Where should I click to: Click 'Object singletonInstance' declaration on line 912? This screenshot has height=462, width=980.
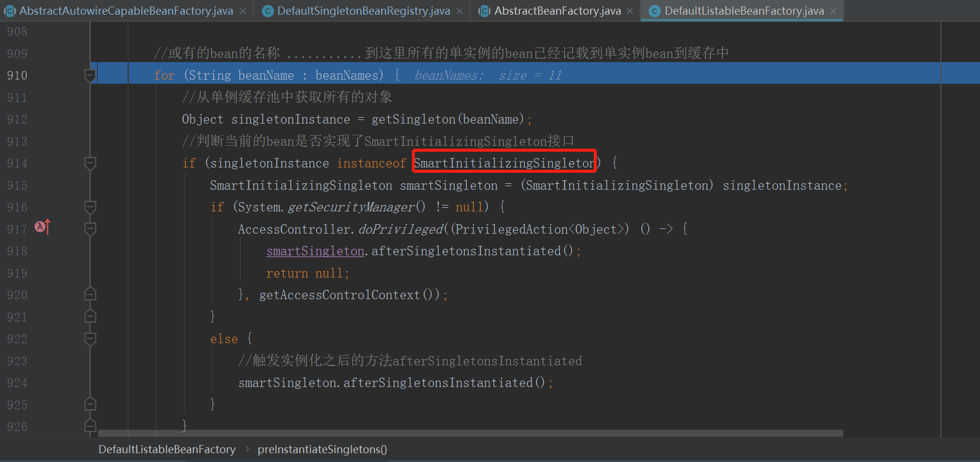click(x=266, y=119)
